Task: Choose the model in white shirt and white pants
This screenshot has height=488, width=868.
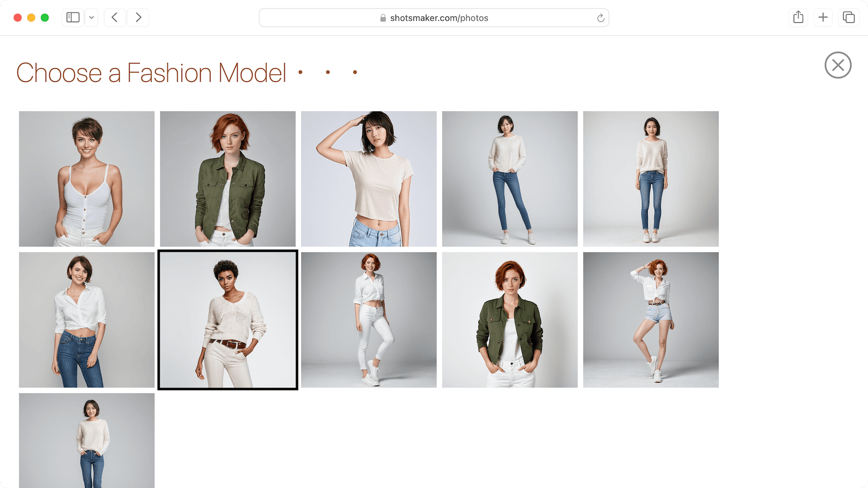Action: pyautogui.click(x=369, y=320)
